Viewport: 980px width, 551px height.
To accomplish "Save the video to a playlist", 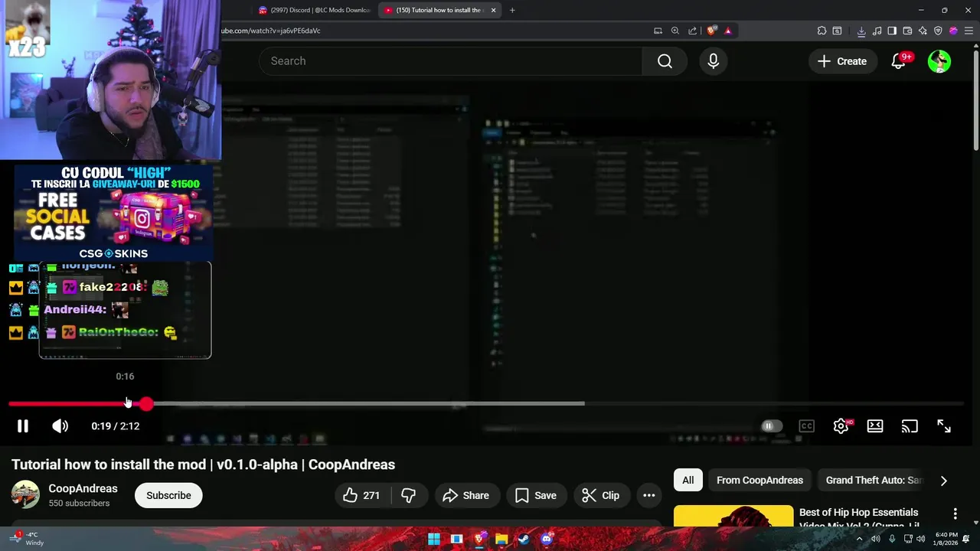I will tap(536, 495).
